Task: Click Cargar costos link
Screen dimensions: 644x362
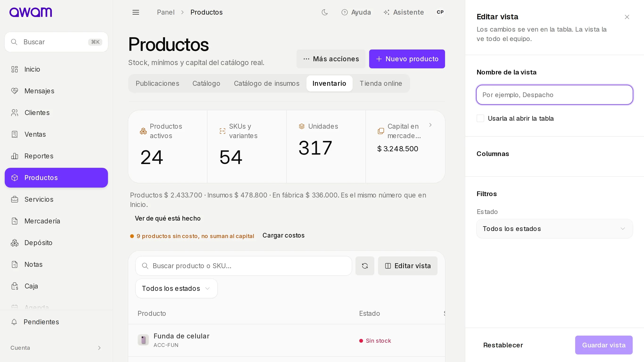Action: point(283,235)
